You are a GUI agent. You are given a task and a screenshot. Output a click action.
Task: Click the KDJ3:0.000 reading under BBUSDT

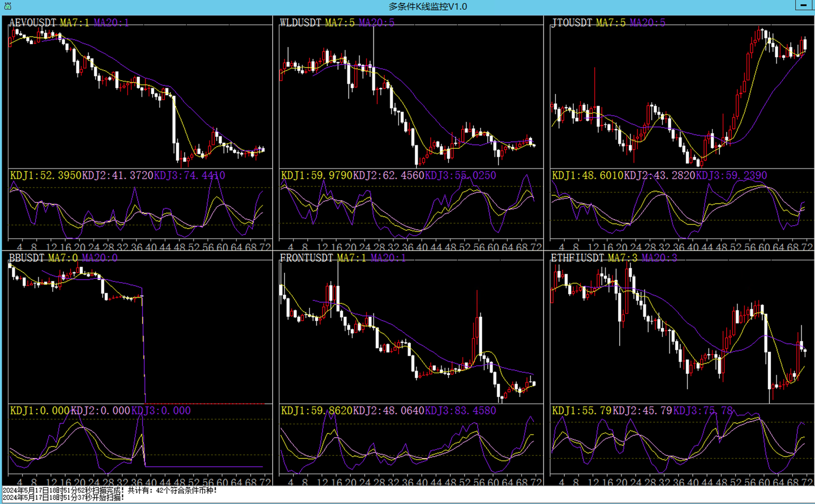click(161, 411)
